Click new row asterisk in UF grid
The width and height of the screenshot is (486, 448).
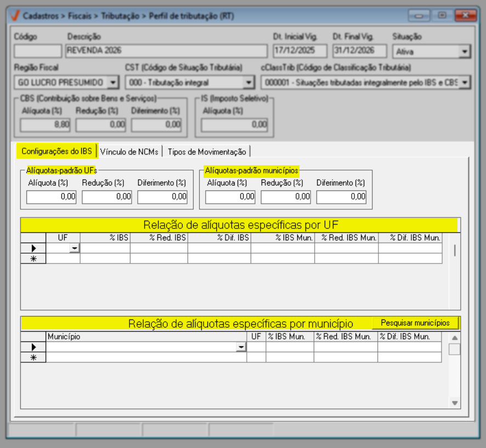click(33, 259)
